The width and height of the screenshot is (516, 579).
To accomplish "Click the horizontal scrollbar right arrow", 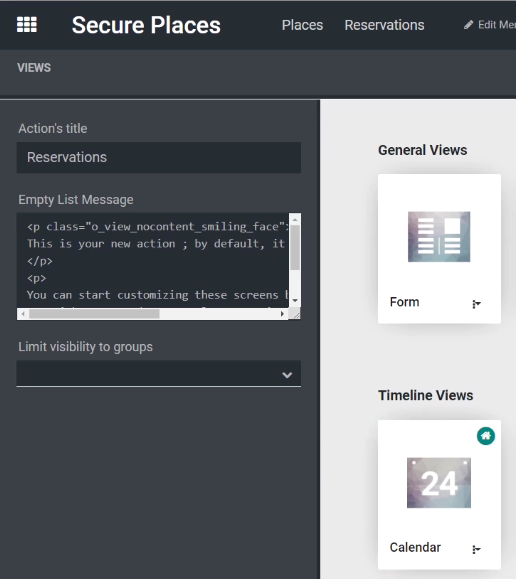I will [282, 314].
